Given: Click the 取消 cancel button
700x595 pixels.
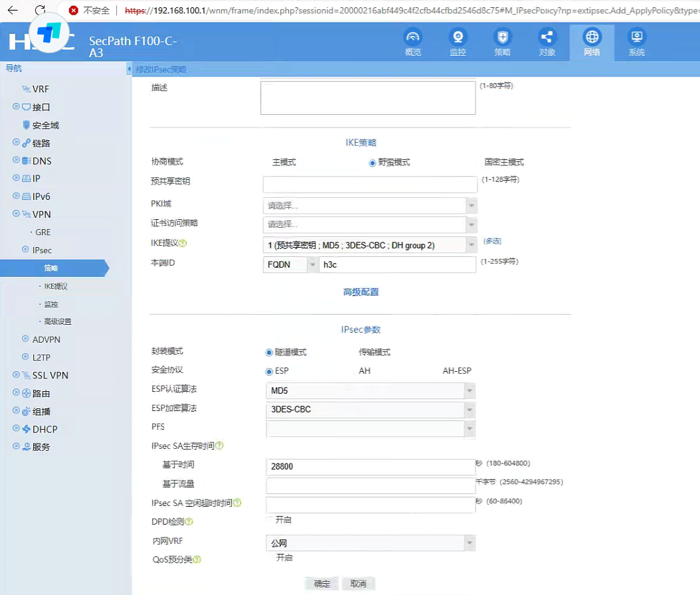Looking at the screenshot, I should [359, 584].
